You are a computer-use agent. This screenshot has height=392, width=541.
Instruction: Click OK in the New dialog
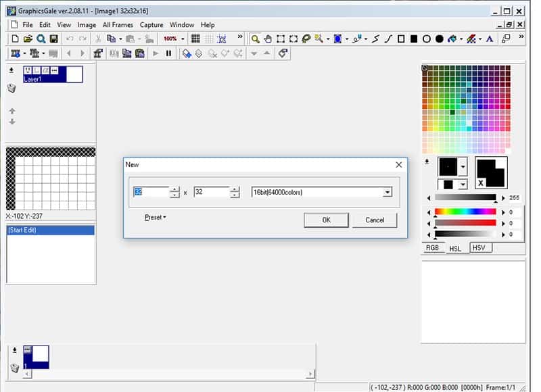327,220
